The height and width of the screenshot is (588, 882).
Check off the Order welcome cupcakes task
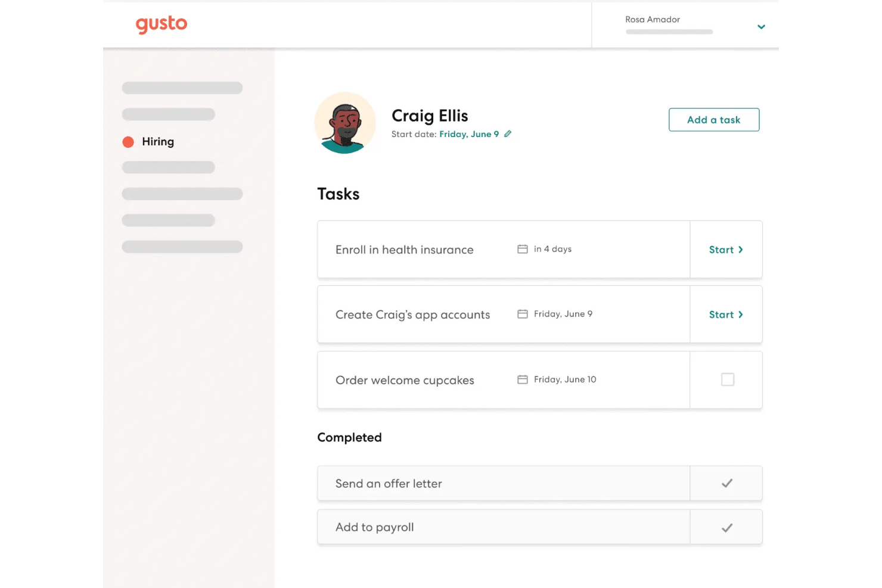pyautogui.click(x=727, y=379)
